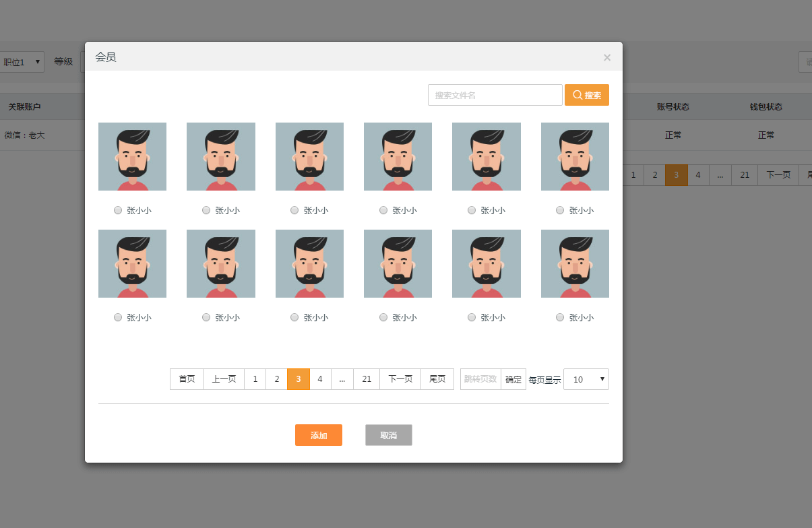Select radio button under fourth top-row avatar
Screen dimensions: 812x528
(383, 210)
